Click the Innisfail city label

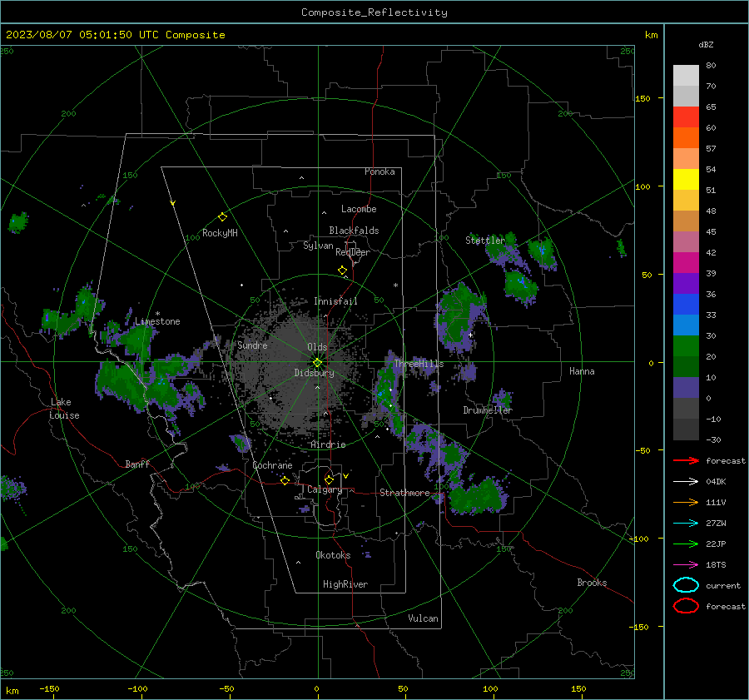(335, 301)
